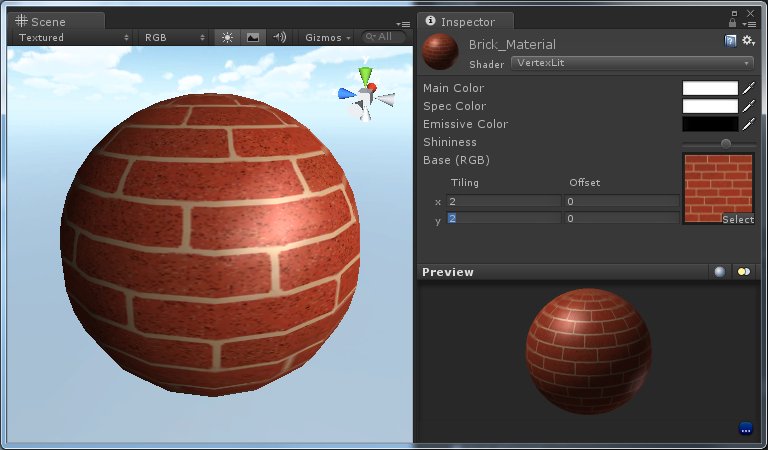768x450 pixels.
Task: Click the Tiling y field
Action: pyautogui.click(x=504, y=218)
